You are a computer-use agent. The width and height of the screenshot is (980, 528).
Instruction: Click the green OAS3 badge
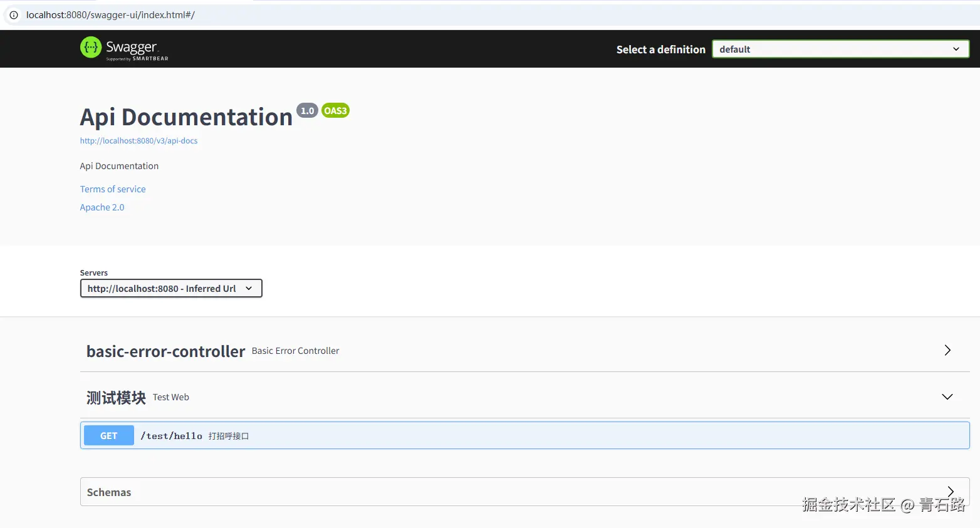[x=335, y=110]
